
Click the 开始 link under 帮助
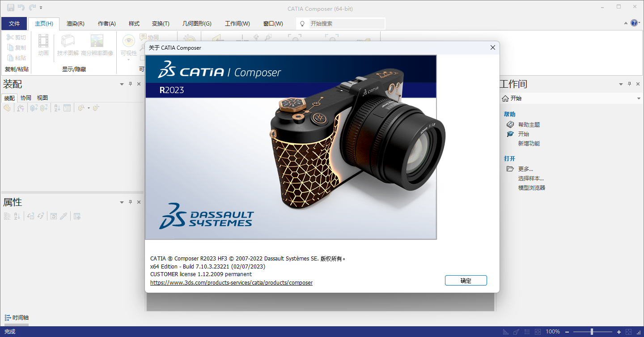point(523,134)
